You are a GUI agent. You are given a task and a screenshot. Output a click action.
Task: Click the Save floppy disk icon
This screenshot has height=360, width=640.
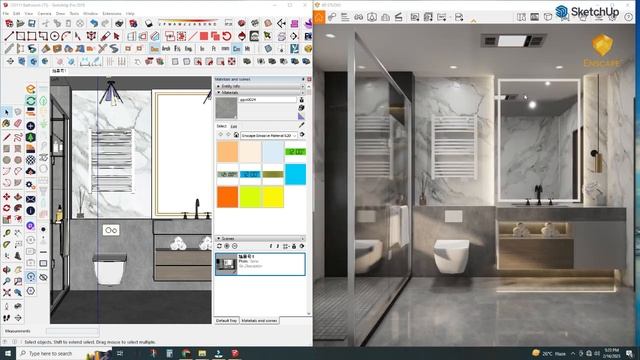31,23
